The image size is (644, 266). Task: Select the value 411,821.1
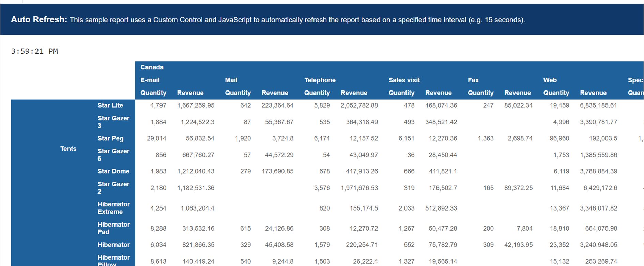[x=443, y=171]
